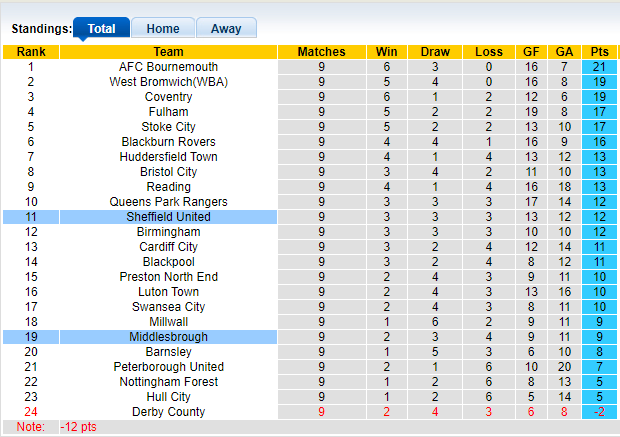This screenshot has height=437, width=620.
Task: Click Queens Park Rangers team name
Action: tap(168, 202)
